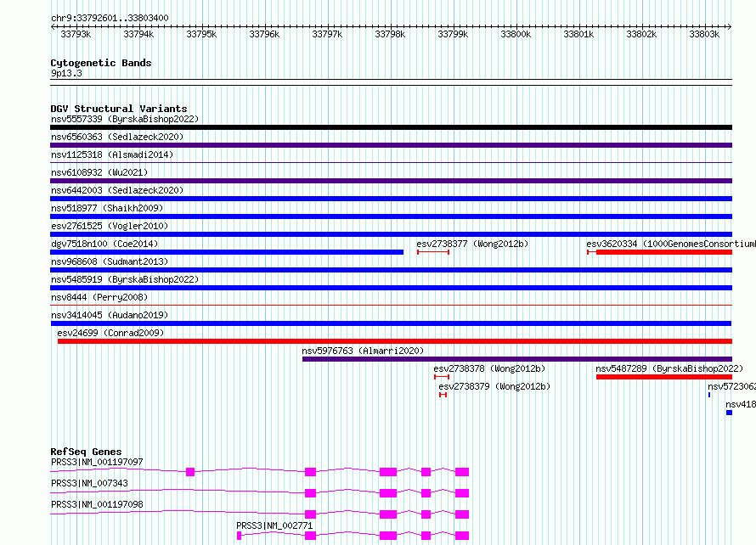Image resolution: width=756 pixels, height=545 pixels.
Task: Click the nsv5557339 (ByrskaBishop2022) variant label
Action: point(125,119)
